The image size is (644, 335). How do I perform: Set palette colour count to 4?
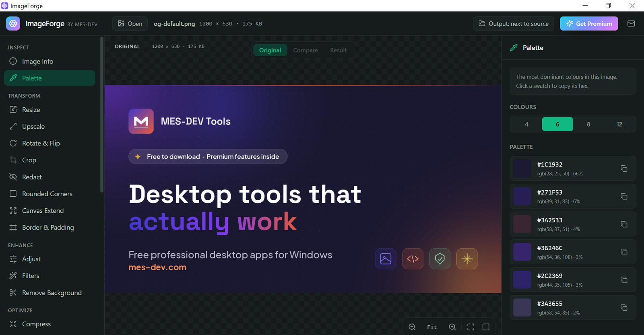click(x=526, y=124)
